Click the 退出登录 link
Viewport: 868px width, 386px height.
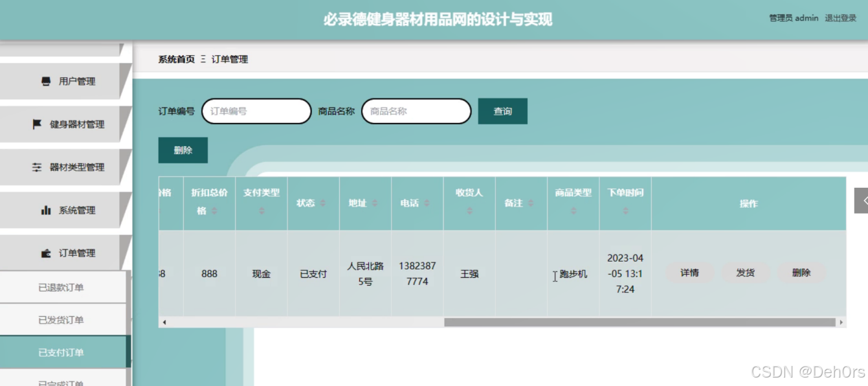click(x=840, y=18)
